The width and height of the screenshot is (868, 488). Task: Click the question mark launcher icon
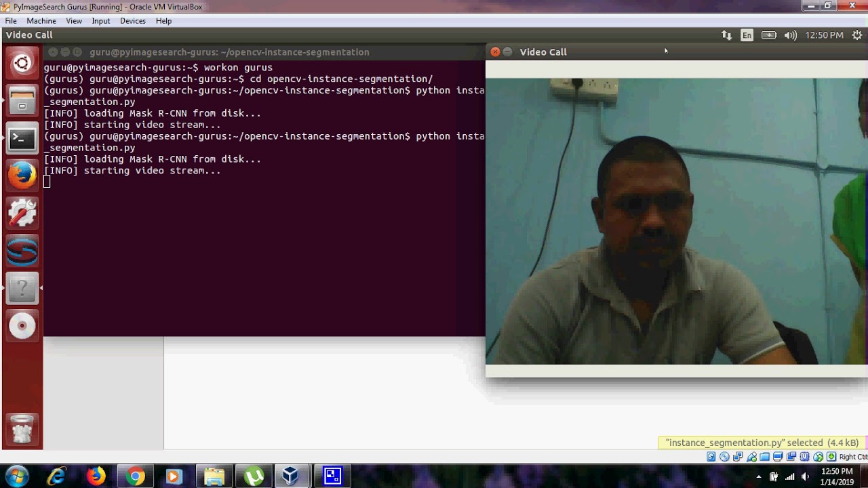click(22, 289)
